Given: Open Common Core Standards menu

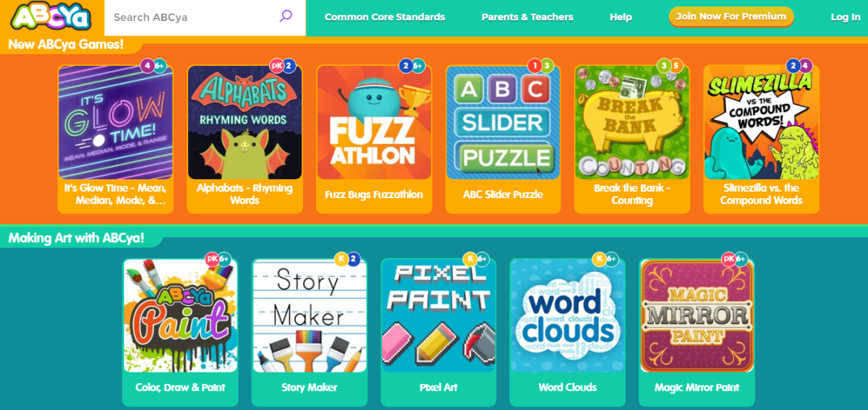Looking at the screenshot, I should 385,17.
